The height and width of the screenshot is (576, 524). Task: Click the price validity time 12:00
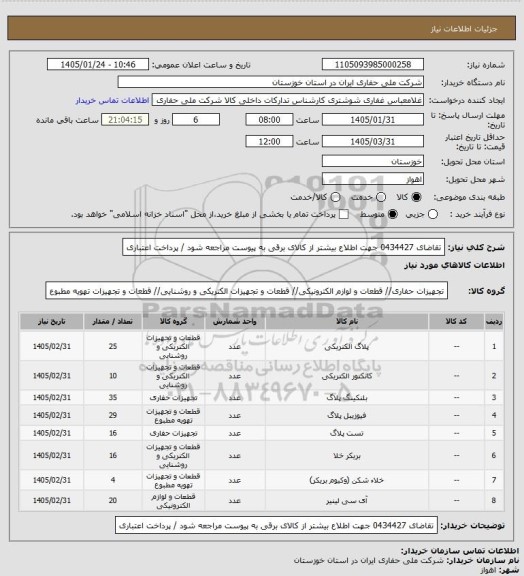(x=269, y=141)
